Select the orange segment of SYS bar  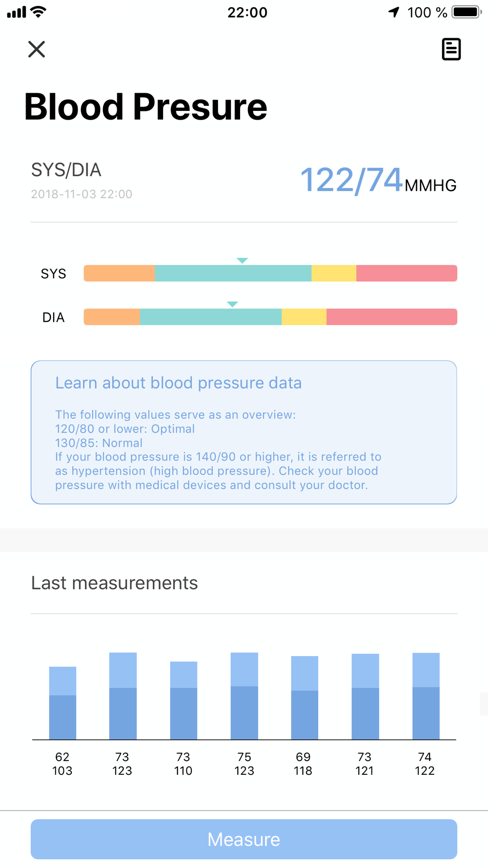tap(120, 273)
